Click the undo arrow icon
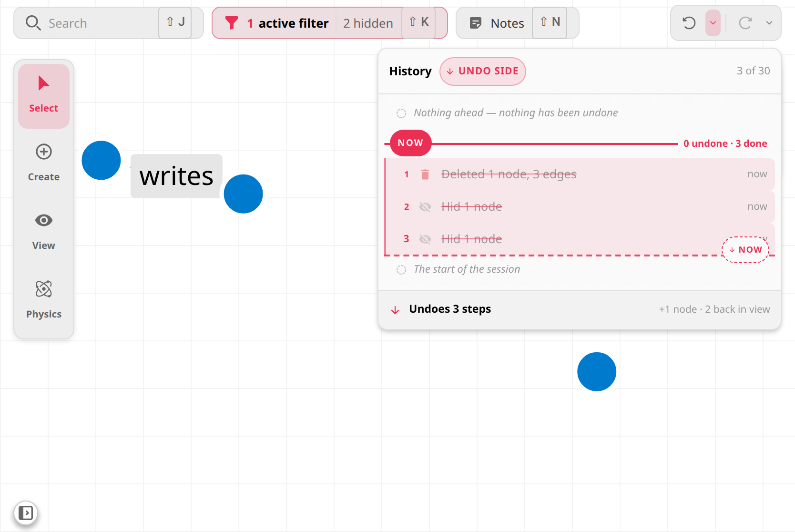The height and width of the screenshot is (532, 795). coord(689,23)
